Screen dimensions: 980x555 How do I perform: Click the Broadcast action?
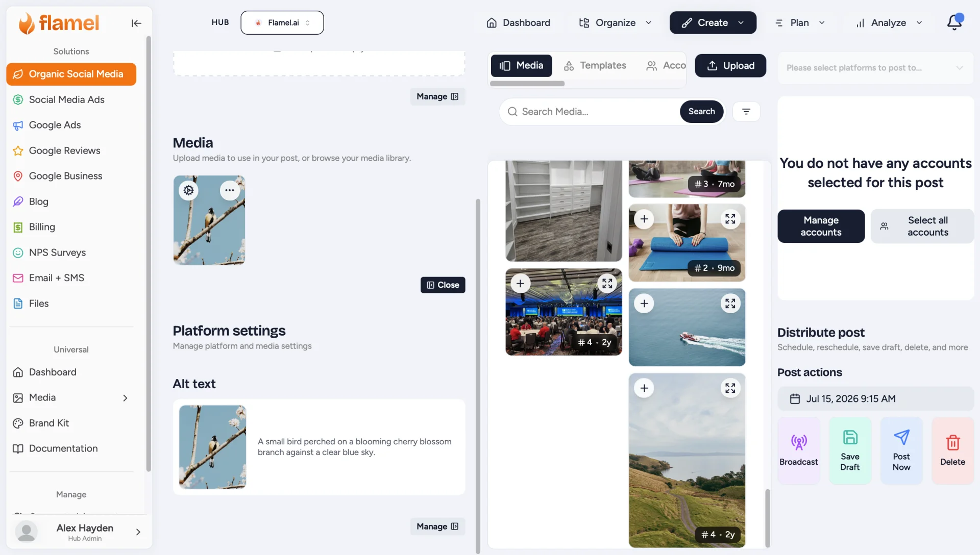pyautogui.click(x=799, y=450)
